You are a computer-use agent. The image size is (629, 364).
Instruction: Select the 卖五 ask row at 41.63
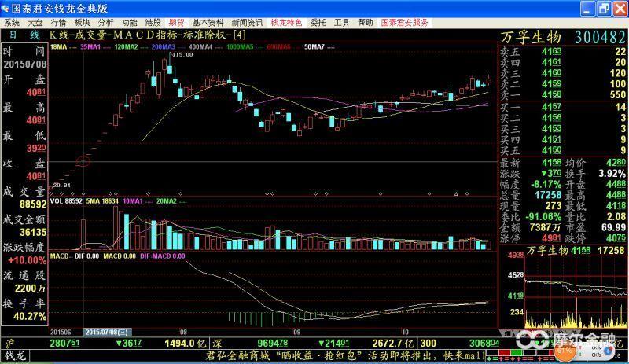coord(563,51)
